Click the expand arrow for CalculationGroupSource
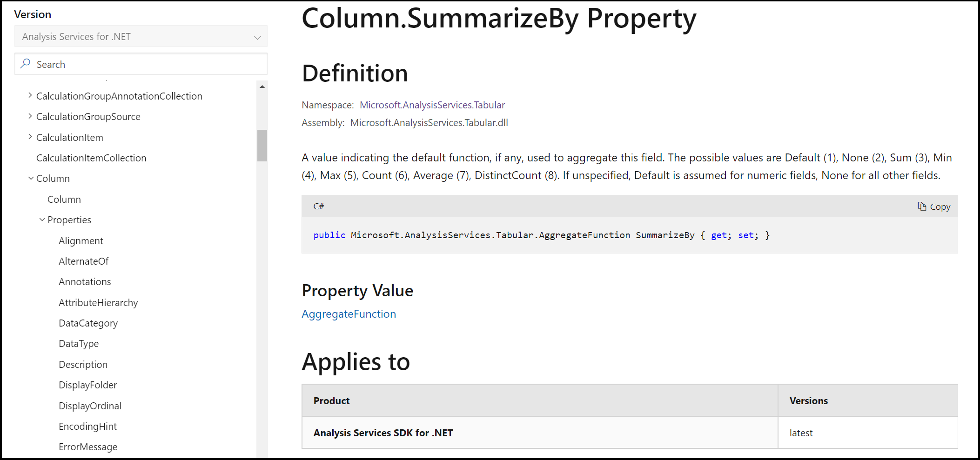 pos(30,116)
